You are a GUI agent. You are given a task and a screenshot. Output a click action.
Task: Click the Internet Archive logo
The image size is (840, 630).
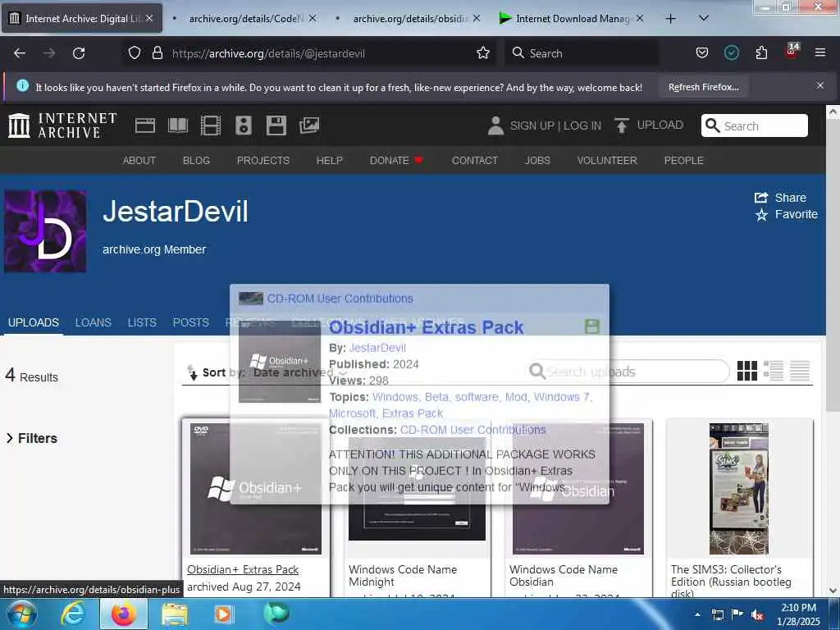click(x=62, y=126)
